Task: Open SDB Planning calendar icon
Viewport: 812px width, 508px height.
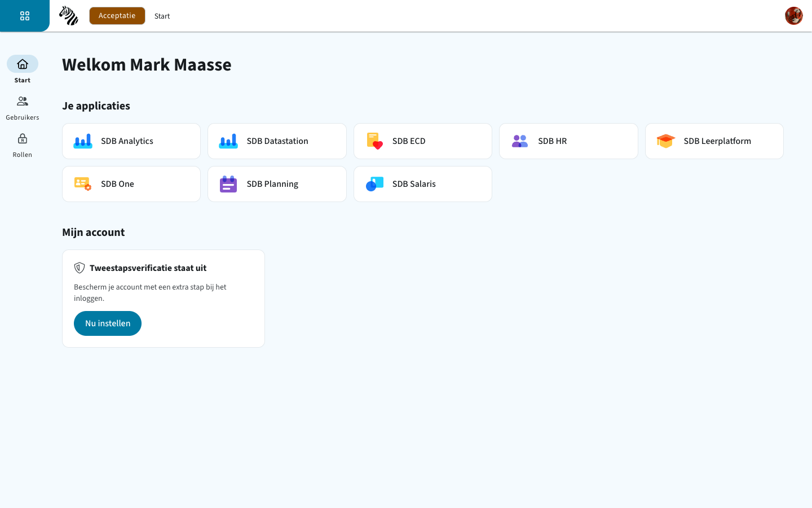Action: pyautogui.click(x=228, y=184)
